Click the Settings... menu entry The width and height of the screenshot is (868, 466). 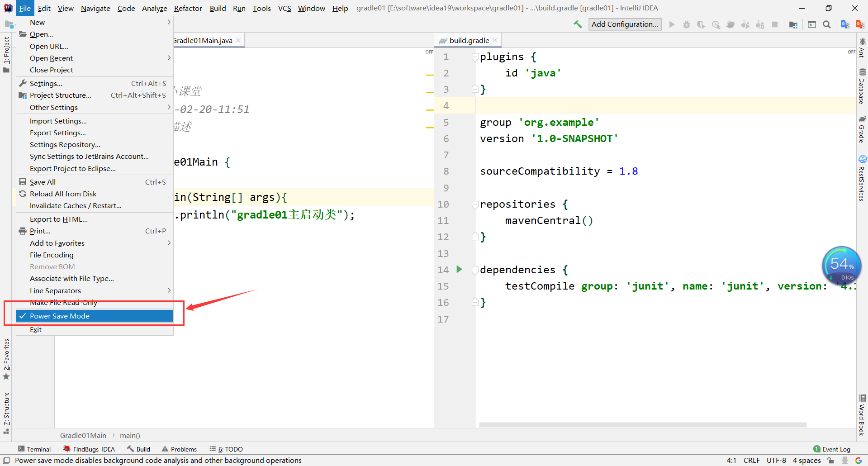pyautogui.click(x=95, y=83)
